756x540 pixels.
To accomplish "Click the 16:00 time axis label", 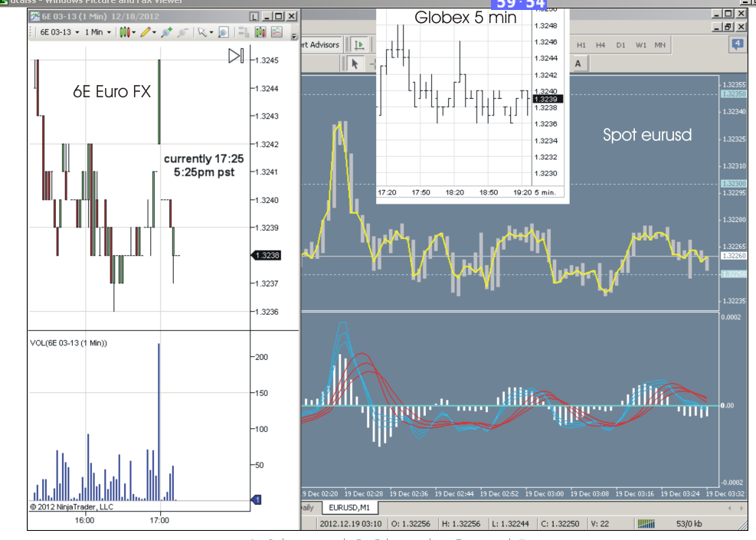I will [x=84, y=521].
